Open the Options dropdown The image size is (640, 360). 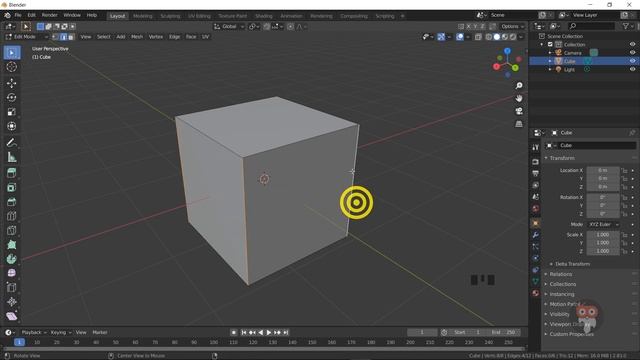coord(513,27)
